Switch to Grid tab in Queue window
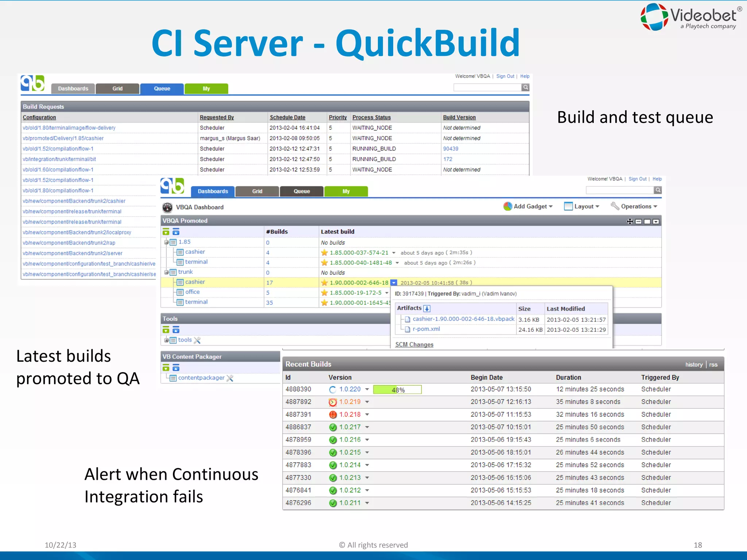The height and width of the screenshot is (560, 747). coord(117,89)
